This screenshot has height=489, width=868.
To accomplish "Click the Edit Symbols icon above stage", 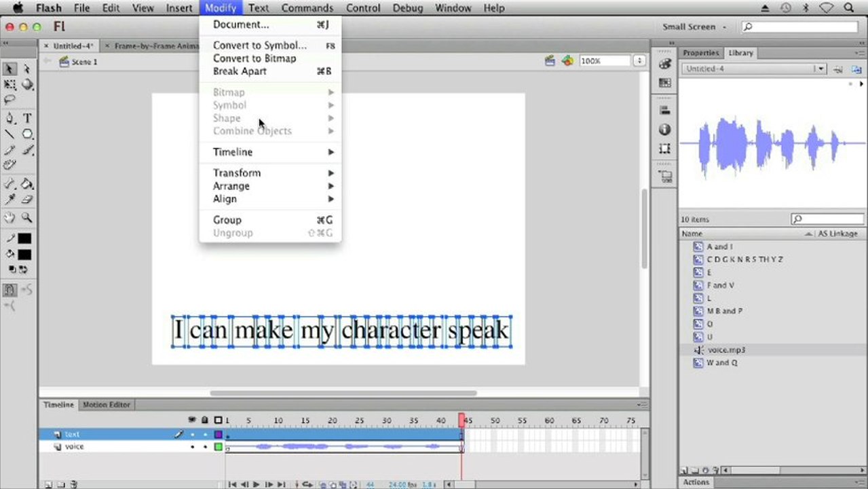I will point(567,60).
